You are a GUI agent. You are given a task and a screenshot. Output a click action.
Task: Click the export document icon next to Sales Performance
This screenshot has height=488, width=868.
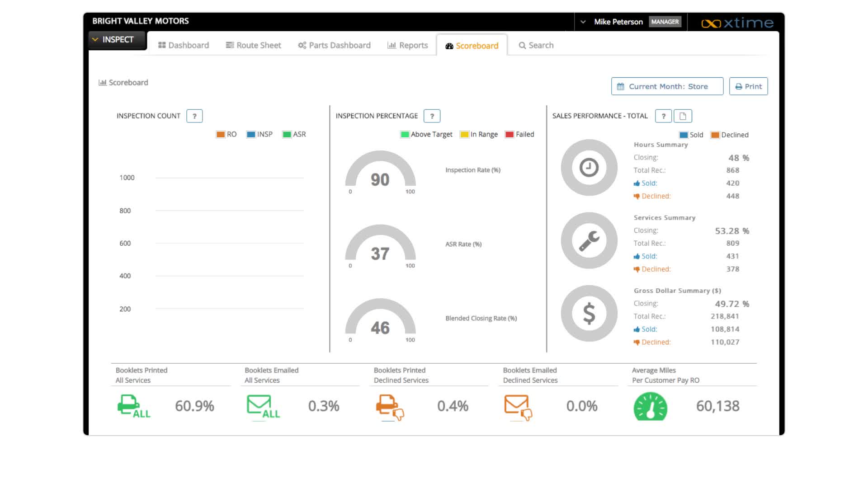683,116
